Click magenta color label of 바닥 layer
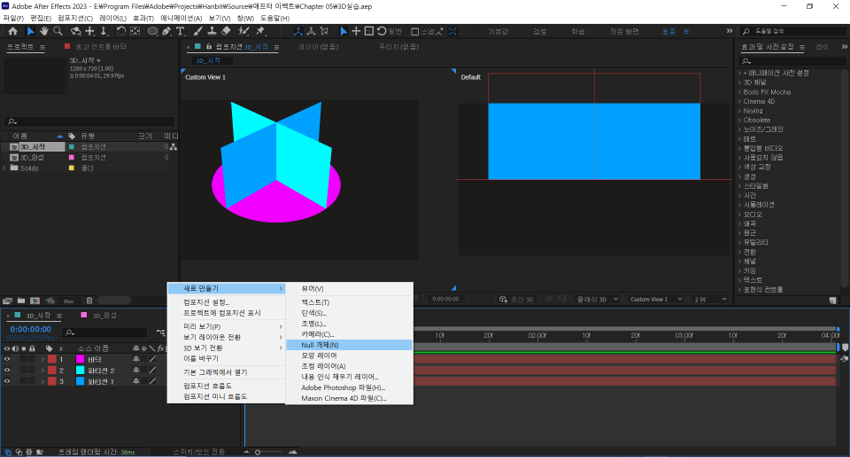The width and height of the screenshot is (850, 457). point(80,359)
